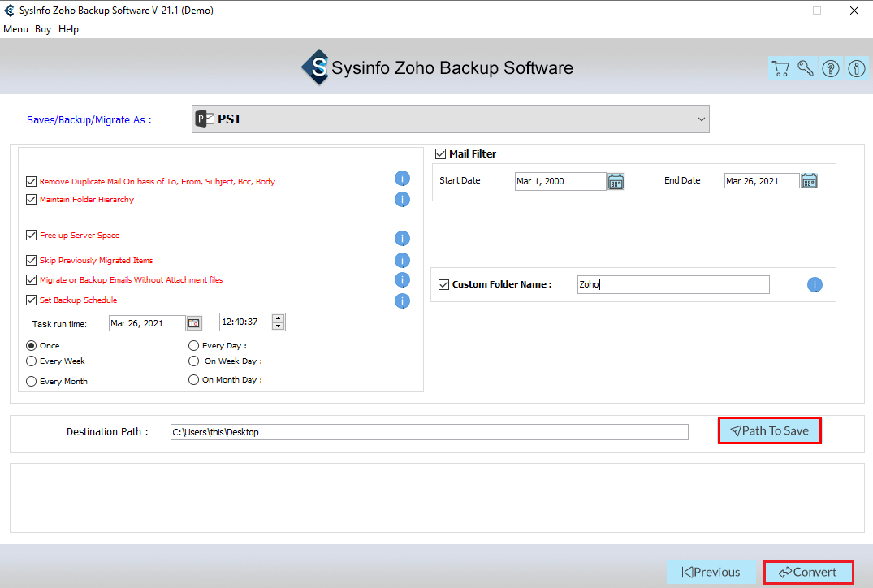The image size is (873, 588).
Task: Uncheck the Maintain Folder Hierarchy checkbox
Action: coord(32,200)
